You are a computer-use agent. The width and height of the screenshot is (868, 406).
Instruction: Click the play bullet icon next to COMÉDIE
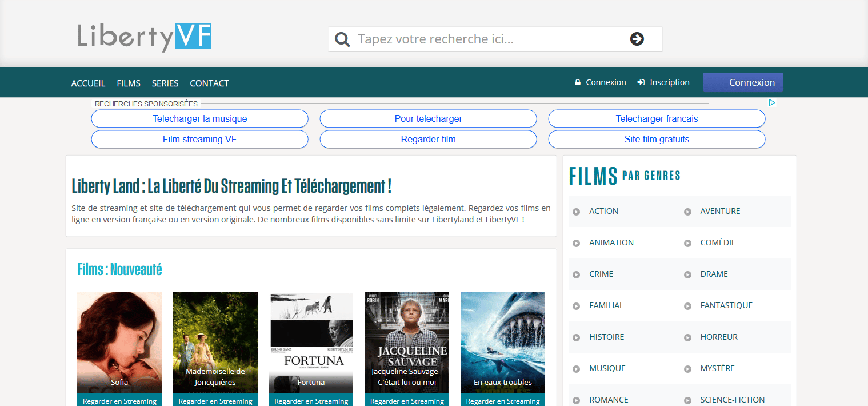(688, 243)
